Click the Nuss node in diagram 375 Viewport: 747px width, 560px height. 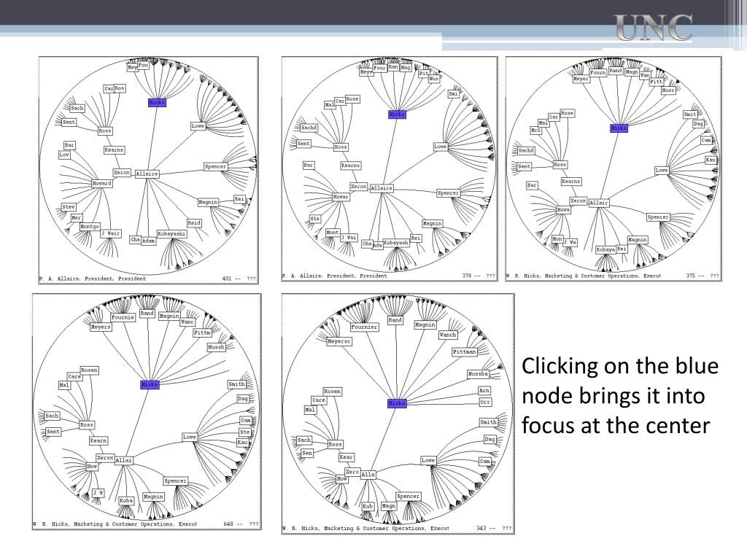[x=668, y=90]
